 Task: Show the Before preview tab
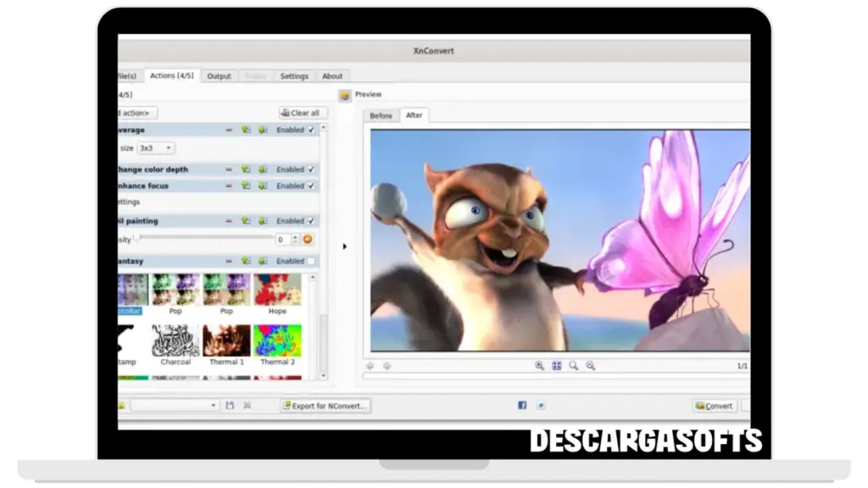[x=381, y=115]
